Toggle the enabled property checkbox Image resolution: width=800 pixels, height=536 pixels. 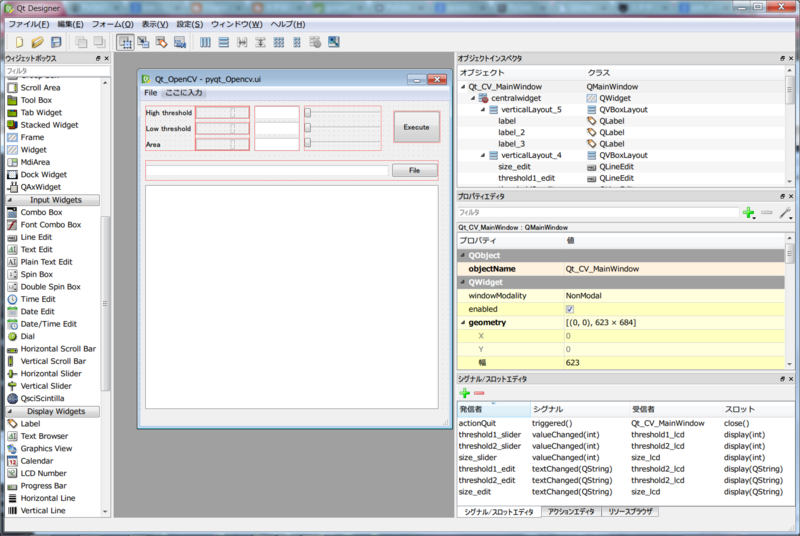pos(570,309)
